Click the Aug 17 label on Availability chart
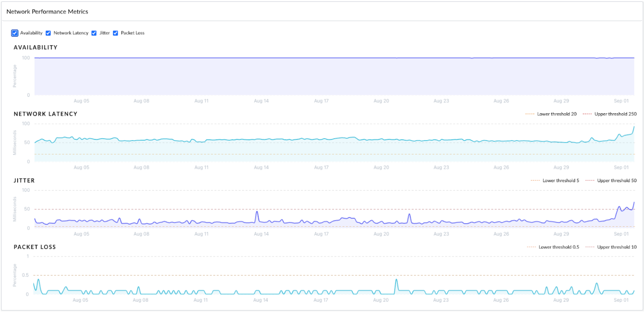This screenshot has width=644, height=312. coord(321,101)
